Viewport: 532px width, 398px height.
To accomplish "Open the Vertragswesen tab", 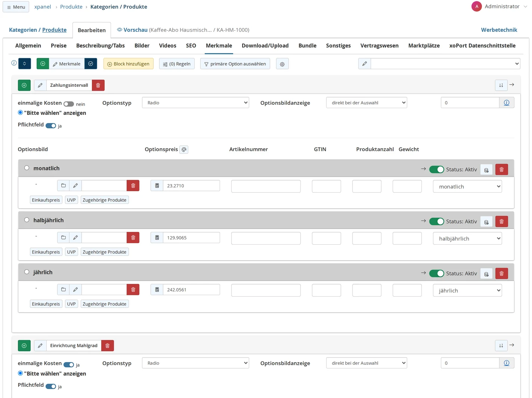I will (x=380, y=46).
